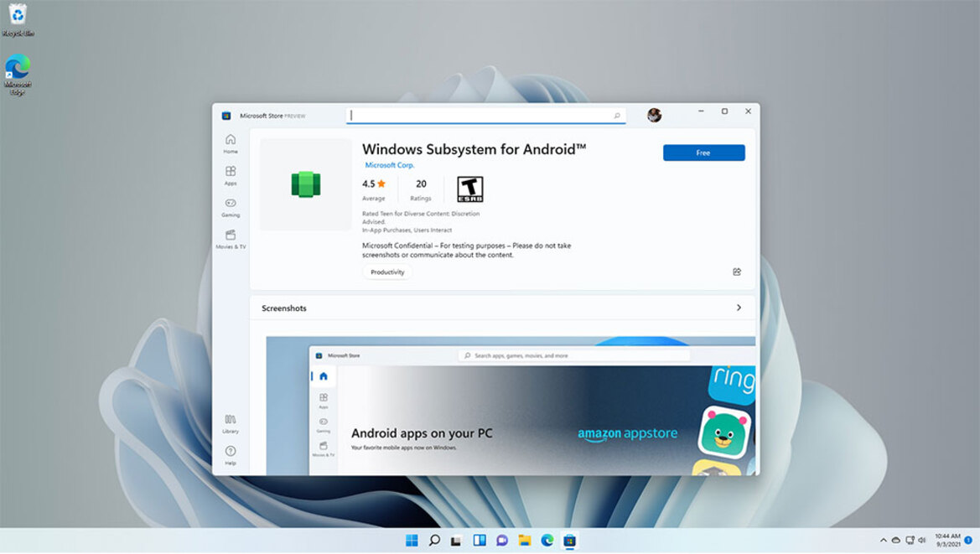980x554 pixels.
Task: Open the Microsoft Corp. publisher link
Action: 389,165
